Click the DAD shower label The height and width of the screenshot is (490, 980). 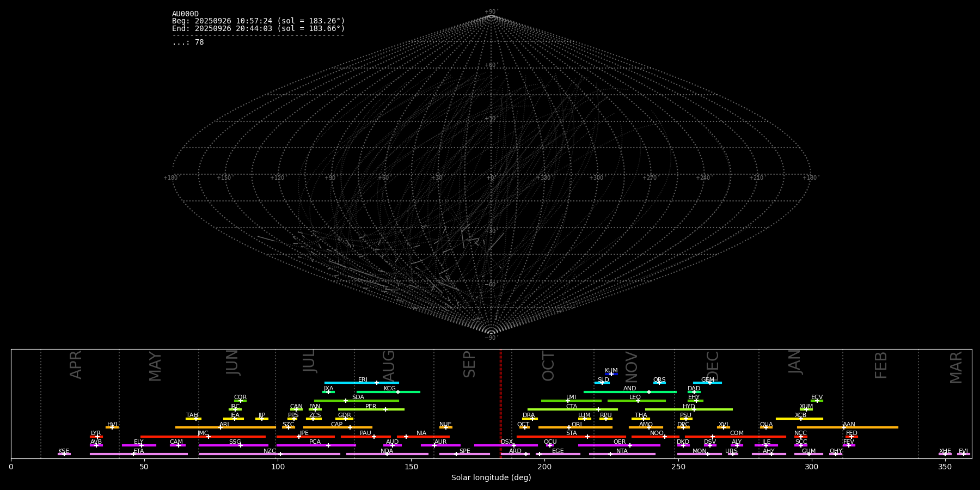tap(694, 389)
